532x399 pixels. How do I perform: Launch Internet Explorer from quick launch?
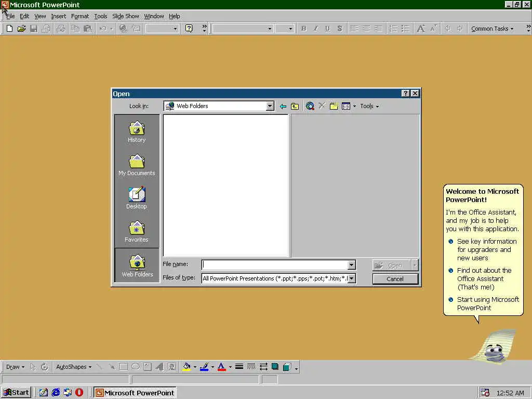56,393
